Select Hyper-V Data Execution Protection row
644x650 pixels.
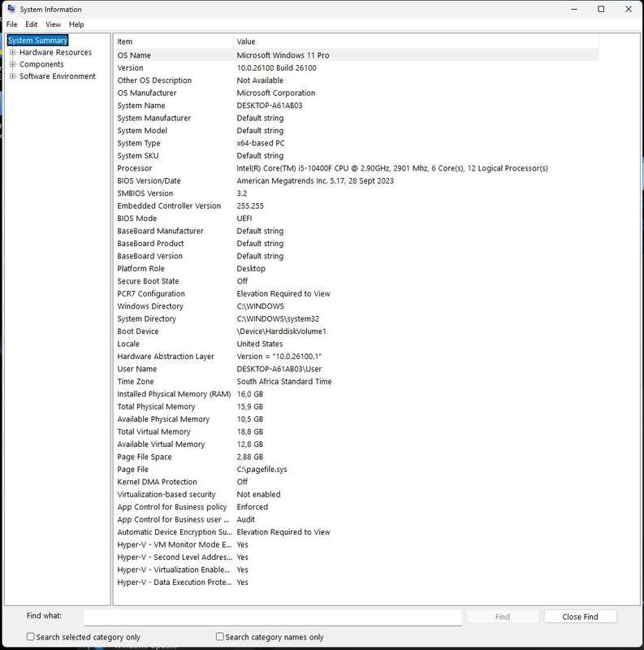click(x=357, y=583)
